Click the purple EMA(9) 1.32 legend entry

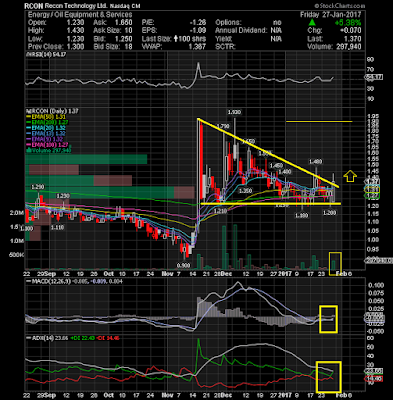tap(45, 139)
